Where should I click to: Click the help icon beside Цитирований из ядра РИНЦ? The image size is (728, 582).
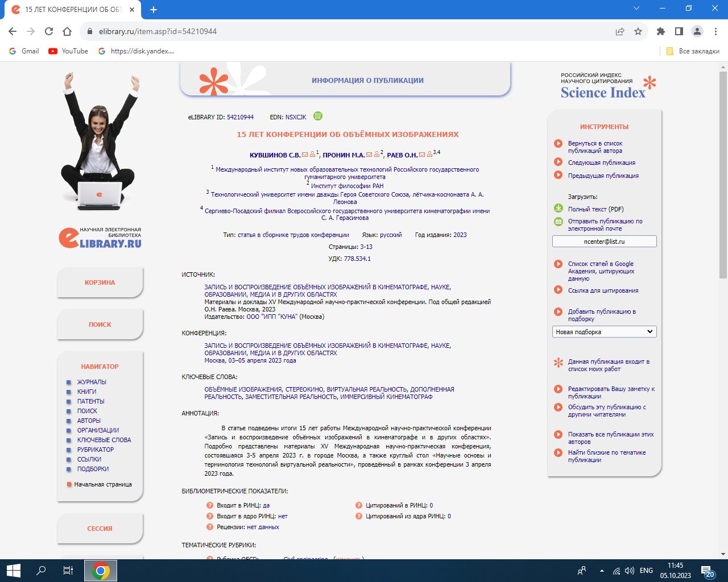pyautogui.click(x=359, y=516)
